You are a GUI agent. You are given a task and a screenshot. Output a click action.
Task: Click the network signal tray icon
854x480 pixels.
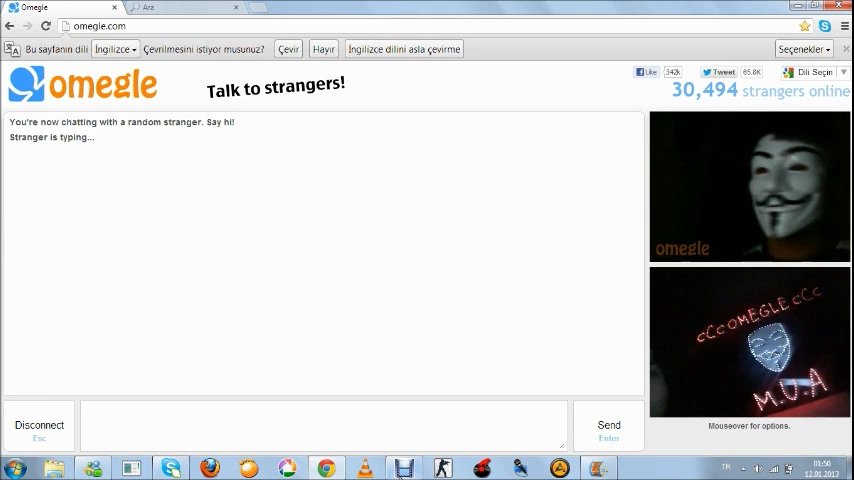[773, 469]
